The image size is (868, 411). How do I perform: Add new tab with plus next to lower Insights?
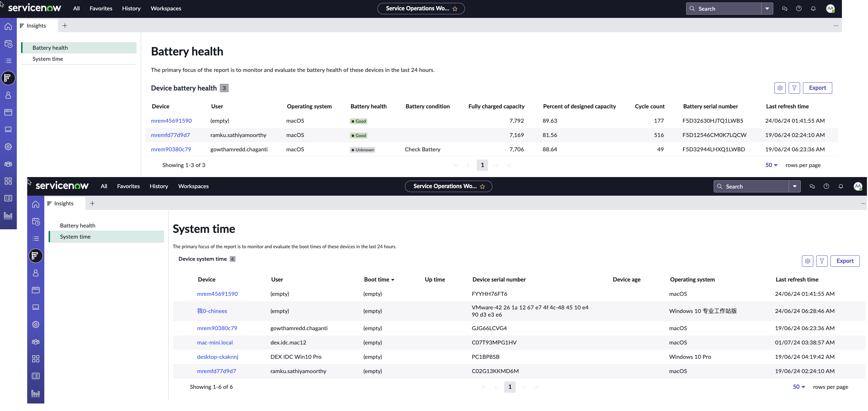click(x=92, y=204)
